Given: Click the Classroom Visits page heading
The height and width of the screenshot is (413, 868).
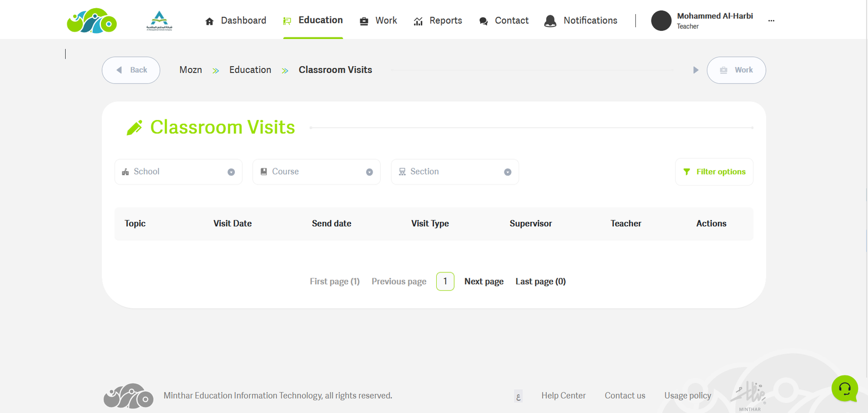Looking at the screenshot, I should [x=222, y=128].
